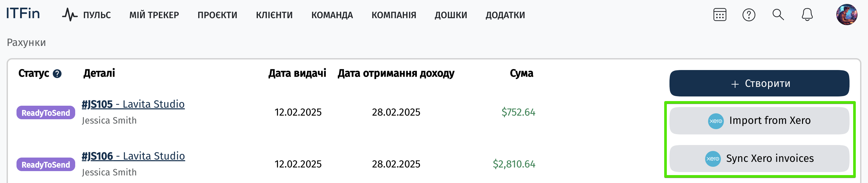Click ReadyToSend badge of invoice JS105
This screenshot has width=868, height=183.
pos(46,113)
